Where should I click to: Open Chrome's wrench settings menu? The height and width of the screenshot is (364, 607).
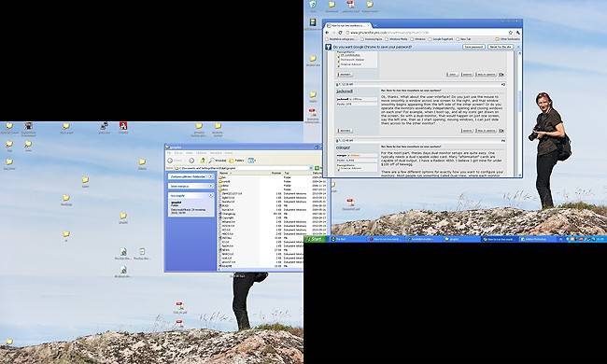[517, 33]
